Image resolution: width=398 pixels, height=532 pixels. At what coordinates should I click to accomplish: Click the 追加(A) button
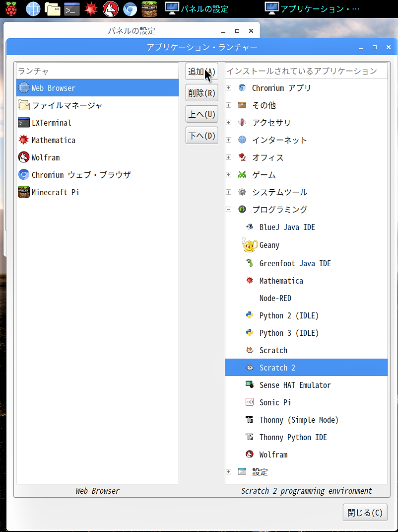pos(201,72)
